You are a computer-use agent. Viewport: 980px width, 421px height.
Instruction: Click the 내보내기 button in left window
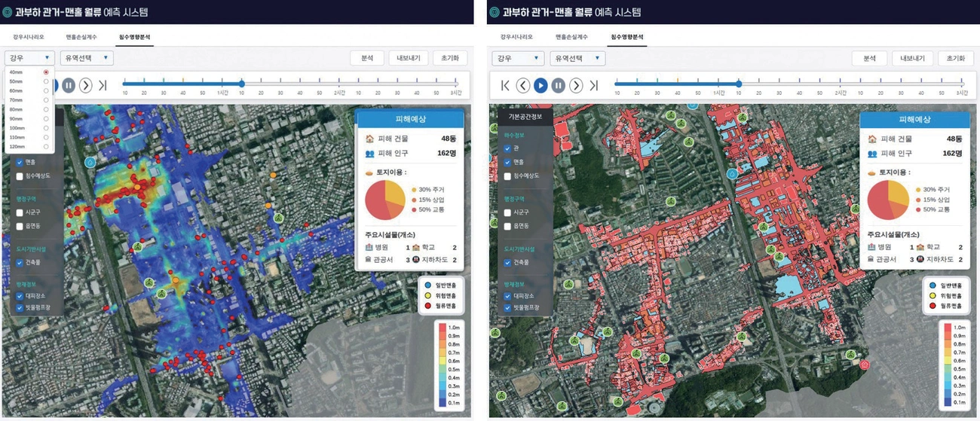[409, 58]
